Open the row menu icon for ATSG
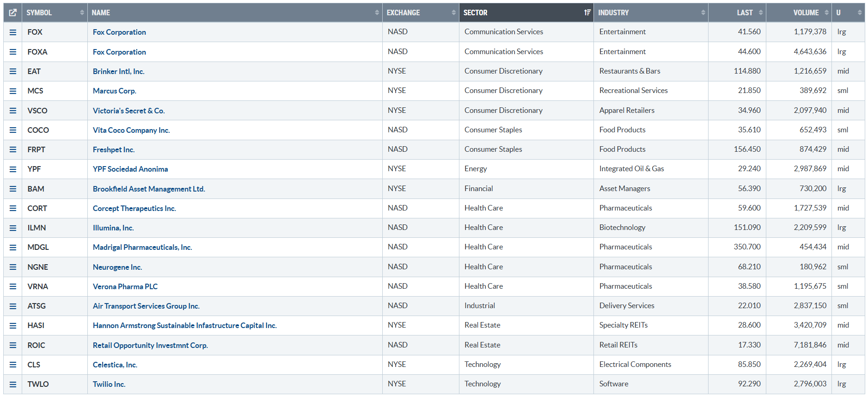 click(x=13, y=306)
